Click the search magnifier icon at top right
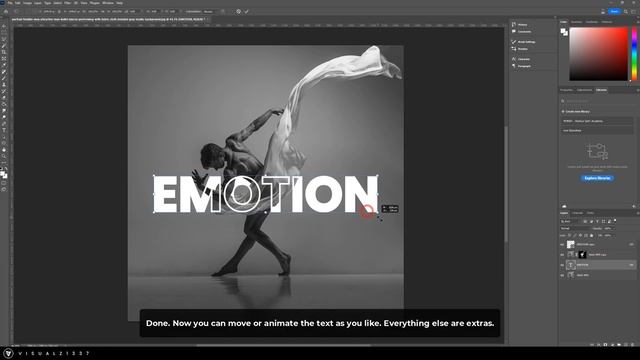640x360 pixels. pyautogui.click(x=626, y=11)
